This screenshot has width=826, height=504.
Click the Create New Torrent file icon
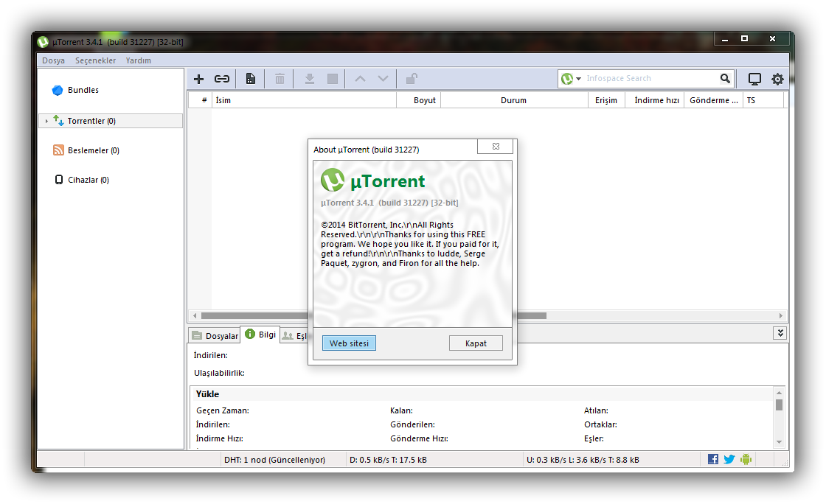[251, 79]
